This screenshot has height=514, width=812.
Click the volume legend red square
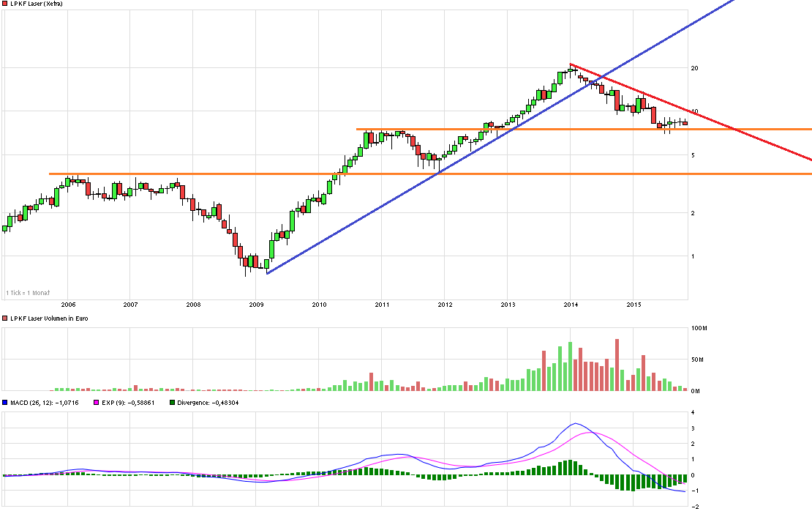coord(4,319)
